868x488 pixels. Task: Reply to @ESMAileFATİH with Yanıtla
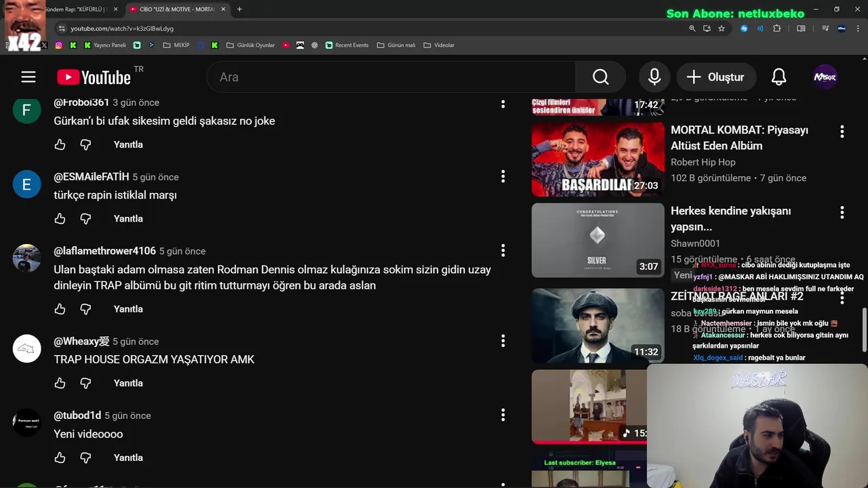click(128, 218)
